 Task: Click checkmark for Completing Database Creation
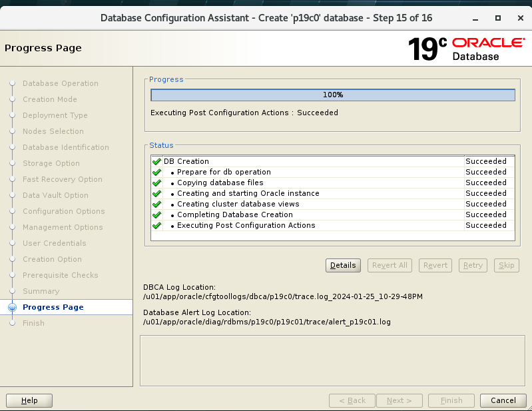[x=156, y=215]
